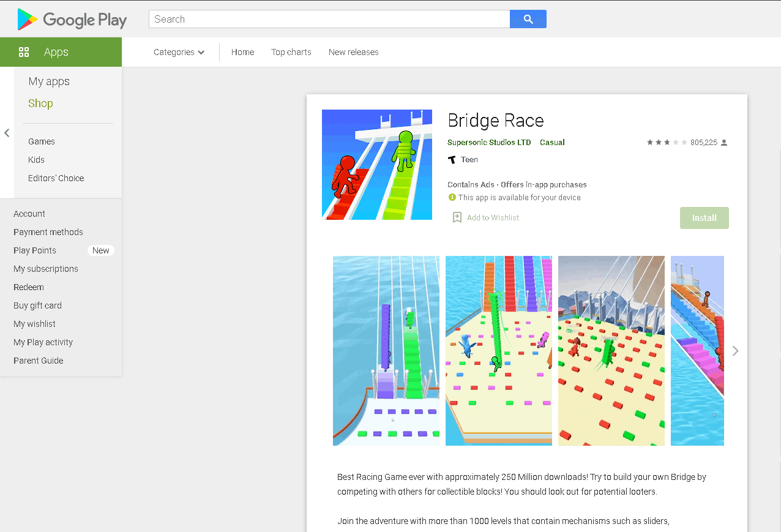Open the Redeem link
781x532 pixels.
click(x=29, y=287)
